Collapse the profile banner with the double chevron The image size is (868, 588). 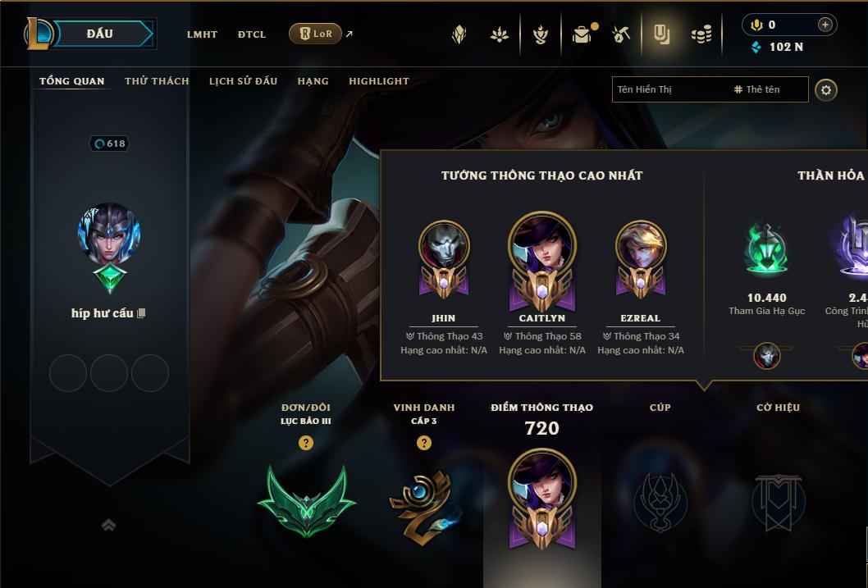[108, 525]
